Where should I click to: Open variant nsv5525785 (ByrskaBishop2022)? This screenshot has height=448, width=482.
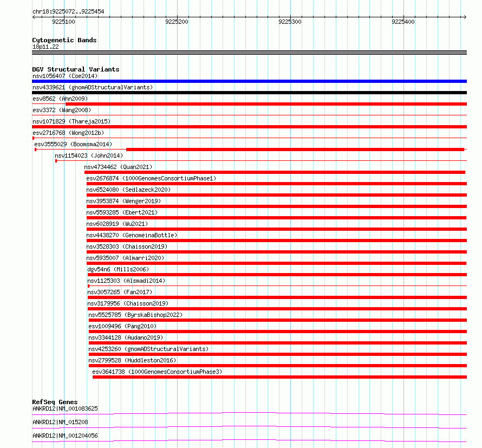click(135, 315)
